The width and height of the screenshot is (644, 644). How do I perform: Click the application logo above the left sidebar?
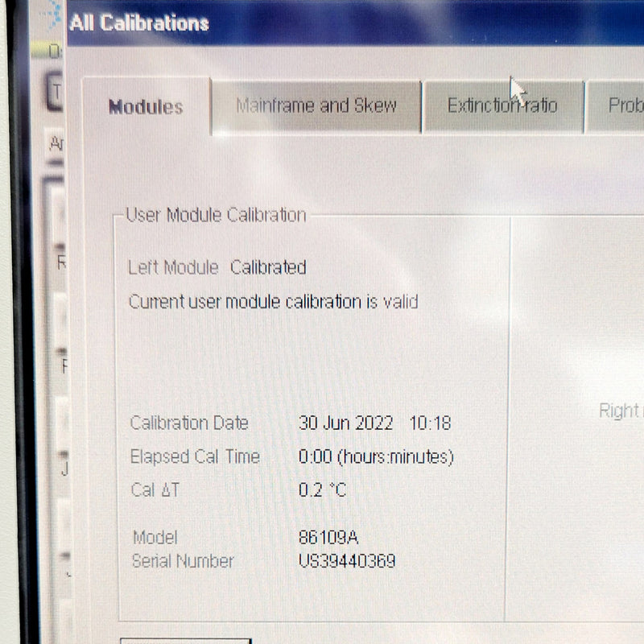[53, 16]
